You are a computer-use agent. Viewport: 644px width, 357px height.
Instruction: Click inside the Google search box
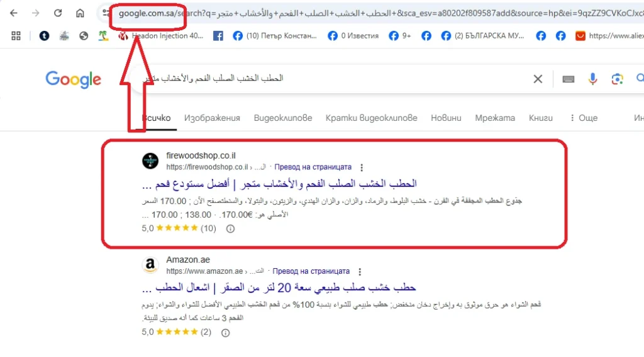[337, 78]
